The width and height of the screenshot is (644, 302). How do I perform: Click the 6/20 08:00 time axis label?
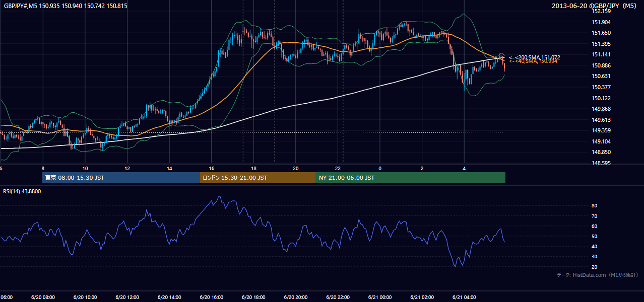tap(43, 297)
